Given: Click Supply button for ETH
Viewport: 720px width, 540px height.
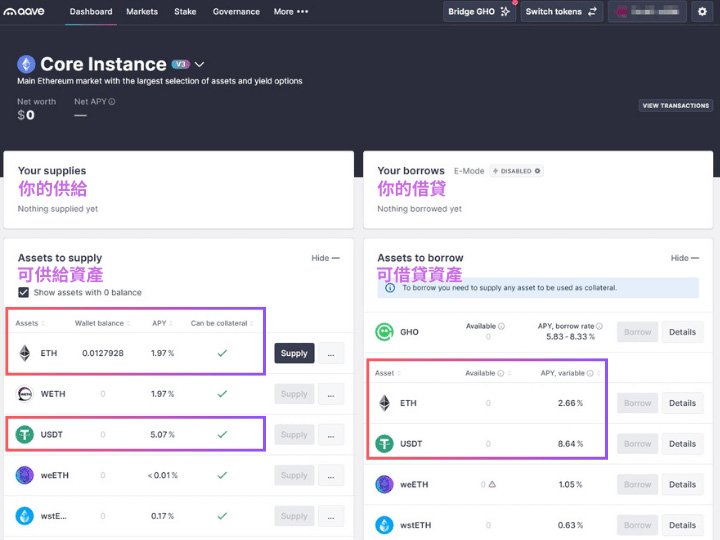Looking at the screenshot, I should [294, 353].
